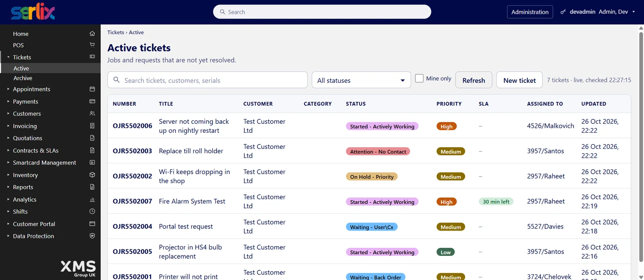Click the Quotations file icon
Image resolution: width=644 pixels, height=280 pixels.
pos(92,138)
